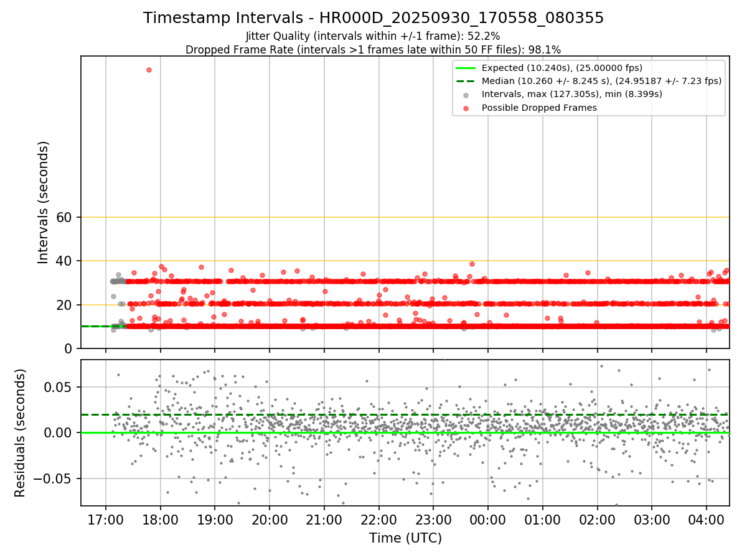
Task: Select the 03:00 time tick label
Action: [x=652, y=519]
